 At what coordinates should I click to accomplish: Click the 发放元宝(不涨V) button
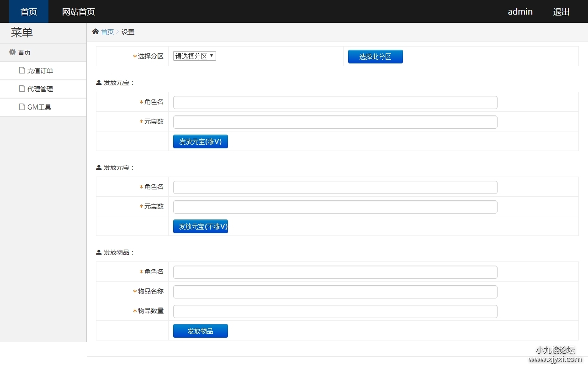[x=200, y=226]
